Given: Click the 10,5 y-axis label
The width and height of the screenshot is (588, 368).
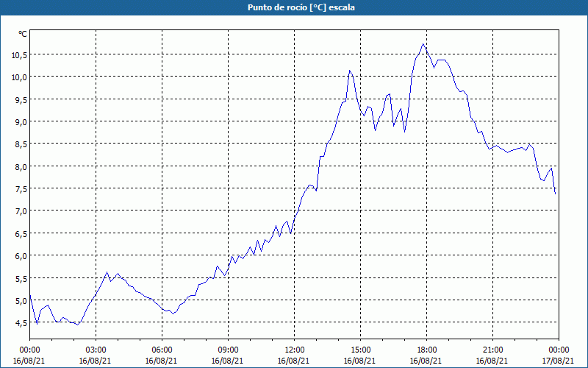Looking at the screenshot, I should [x=19, y=55].
